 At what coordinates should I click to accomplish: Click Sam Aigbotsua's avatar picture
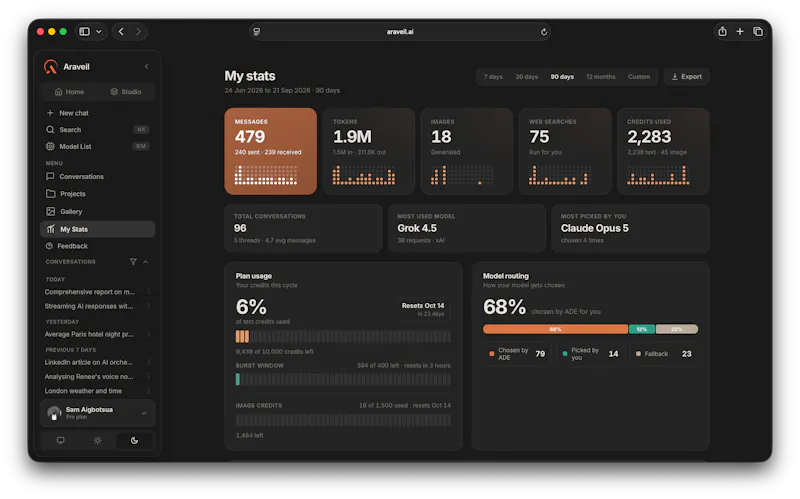pos(54,413)
